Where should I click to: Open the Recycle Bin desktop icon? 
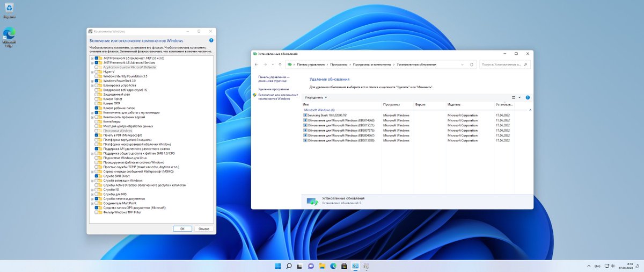(x=9, y=11)
